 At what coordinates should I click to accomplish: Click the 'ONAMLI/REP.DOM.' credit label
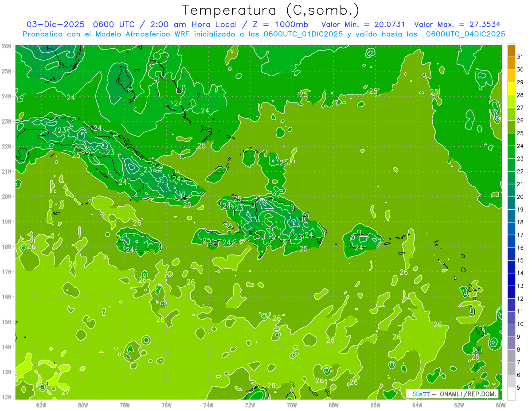(468, 394)
